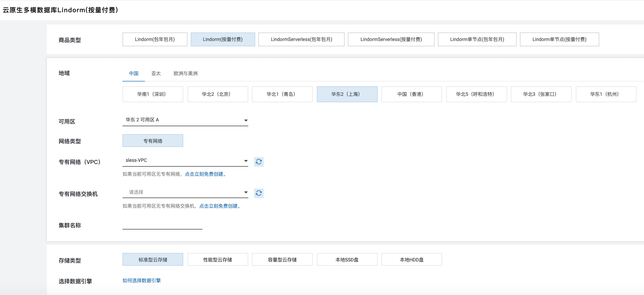
Task: Choose LindormServerless(按量付费) option
Action: (x=391, y=39)
